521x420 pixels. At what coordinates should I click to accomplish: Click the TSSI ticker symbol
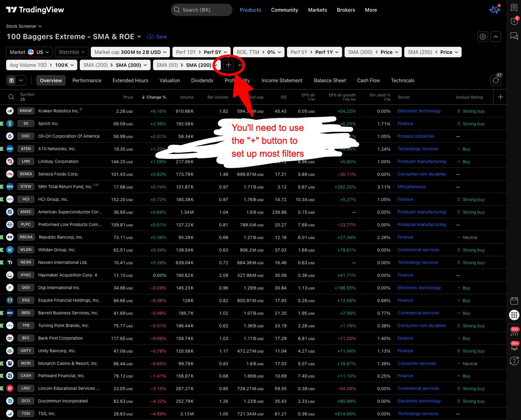coord(26,414)
